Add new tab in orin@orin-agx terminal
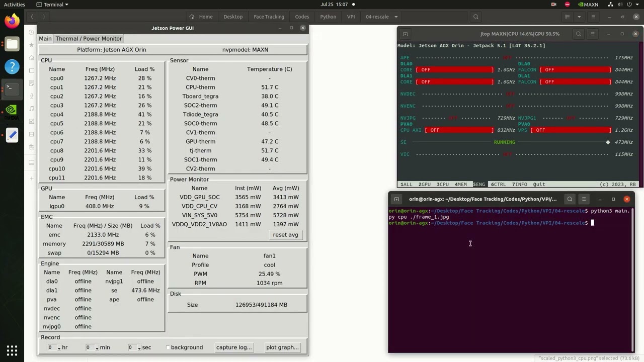The image size is (644, 362). point(396,199)
